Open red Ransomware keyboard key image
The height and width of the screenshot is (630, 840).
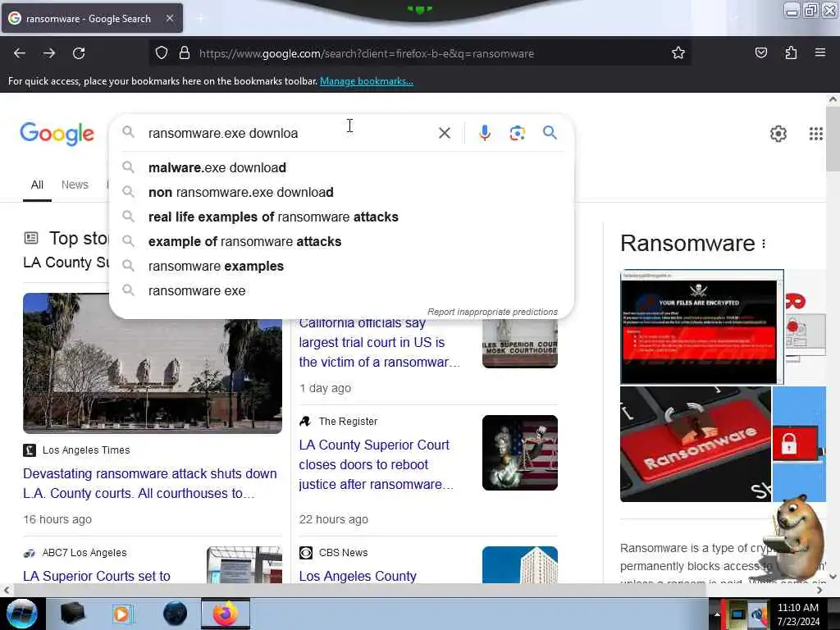[696, 444]
